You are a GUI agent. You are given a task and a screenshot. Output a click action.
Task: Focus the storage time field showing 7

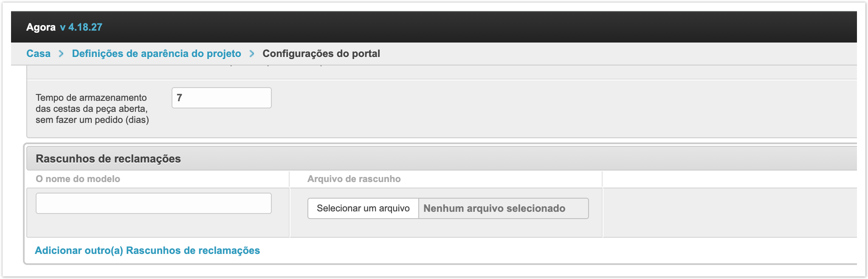point(221,98)
